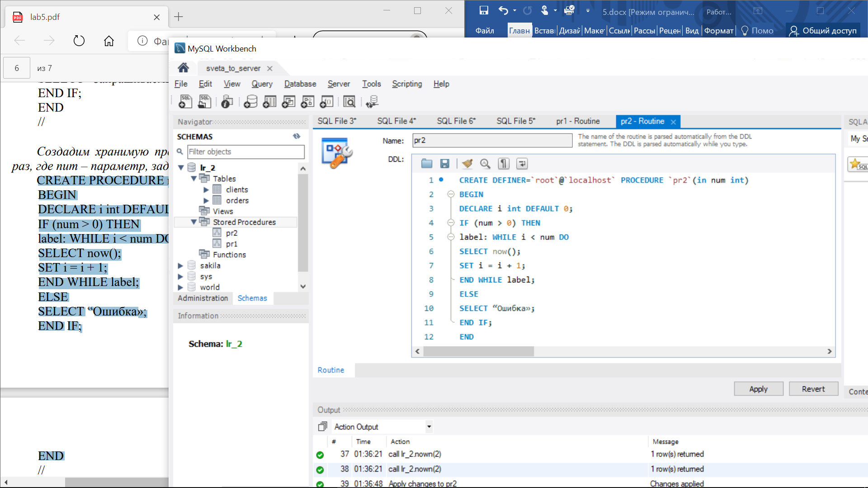Viewport: 868px width, 488px height.
Task: Open the Database menu
Action: [x=300, y=84]
